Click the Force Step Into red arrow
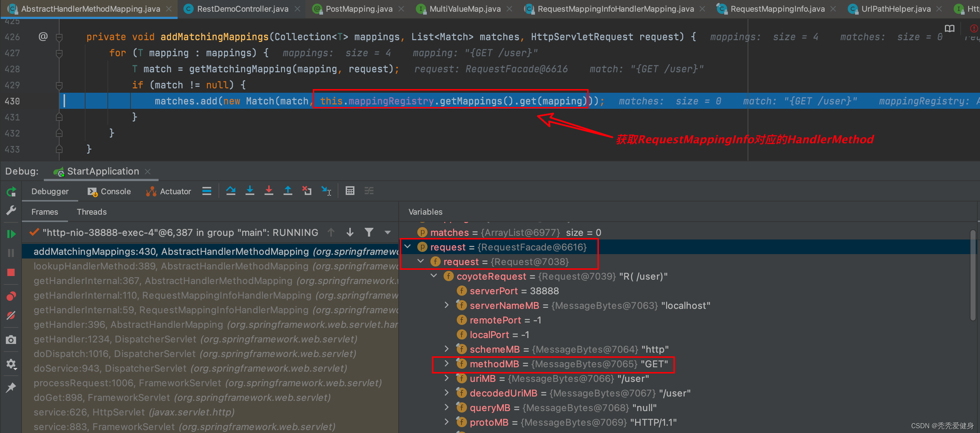This screenshot has width=980, height=433. (269, 191)
